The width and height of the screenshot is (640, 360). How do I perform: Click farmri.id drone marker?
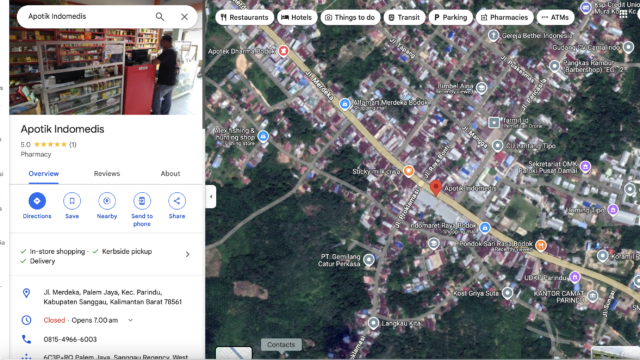click(x=494, y=122)
